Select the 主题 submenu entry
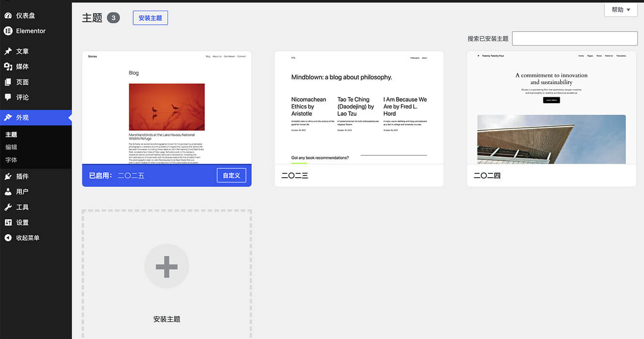644x339 pixels. coord(11,135)
